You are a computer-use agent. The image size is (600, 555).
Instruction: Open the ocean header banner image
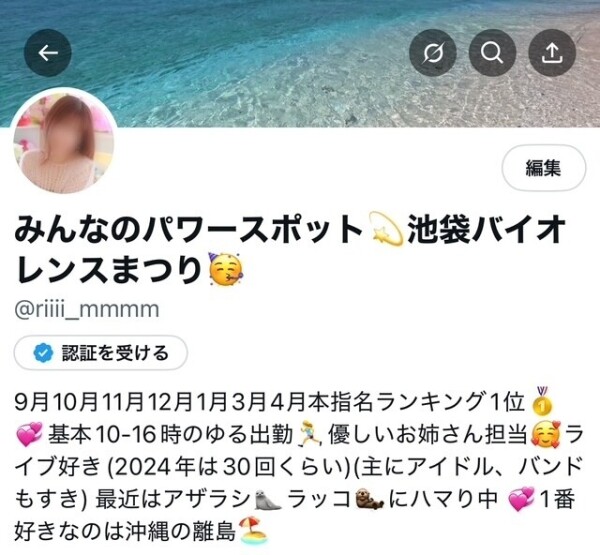(300, 63)
